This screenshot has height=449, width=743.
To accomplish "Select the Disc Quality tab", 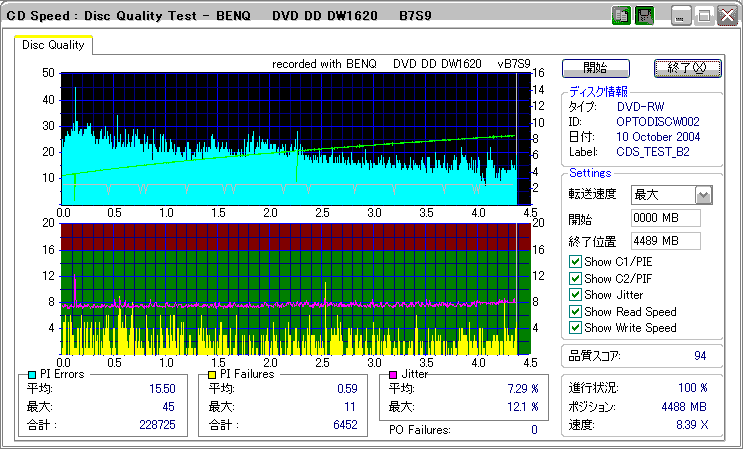I will 54,45.
